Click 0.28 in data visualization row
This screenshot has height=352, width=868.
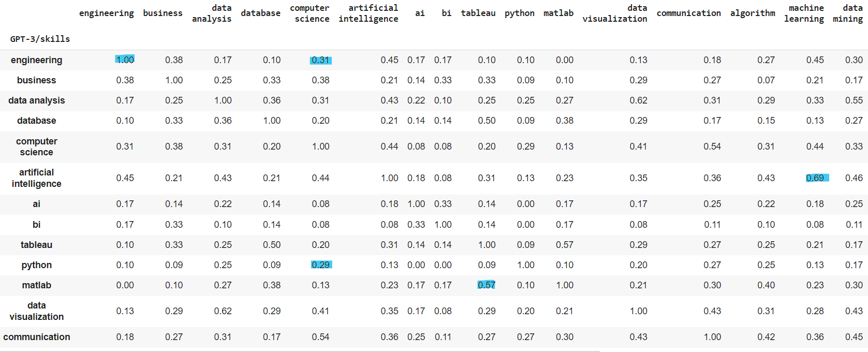(815, 311)
